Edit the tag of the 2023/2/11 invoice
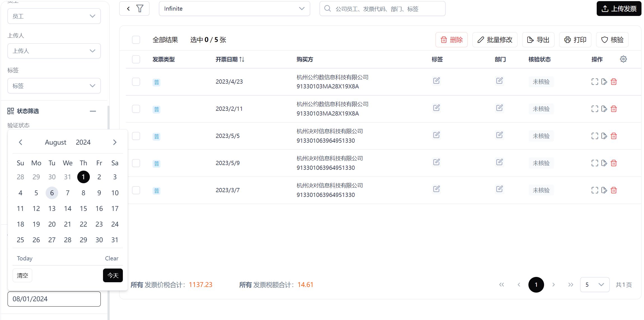This screenshot has height=320, width=644. pyautogui.click(x=436, y=108)
